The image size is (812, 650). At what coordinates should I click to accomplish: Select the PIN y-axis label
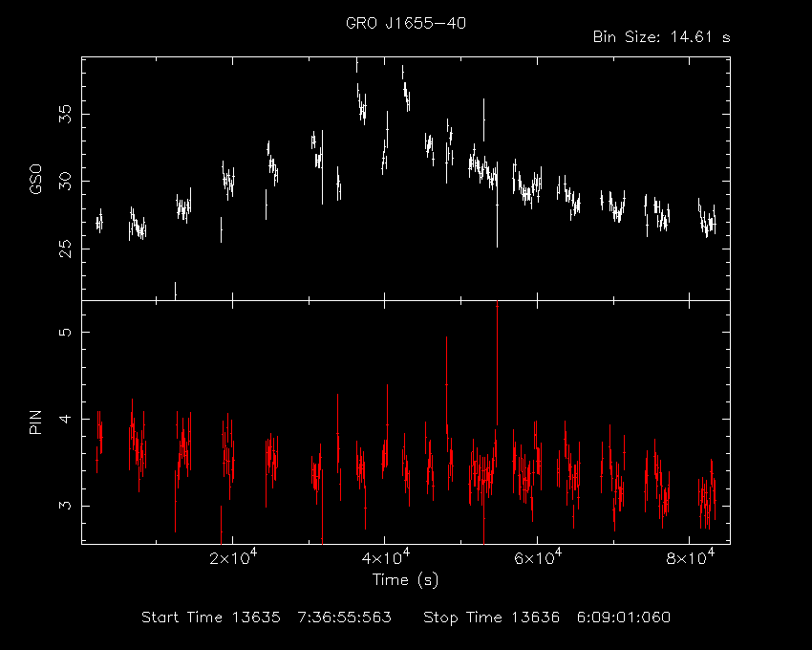click(35, 422)
